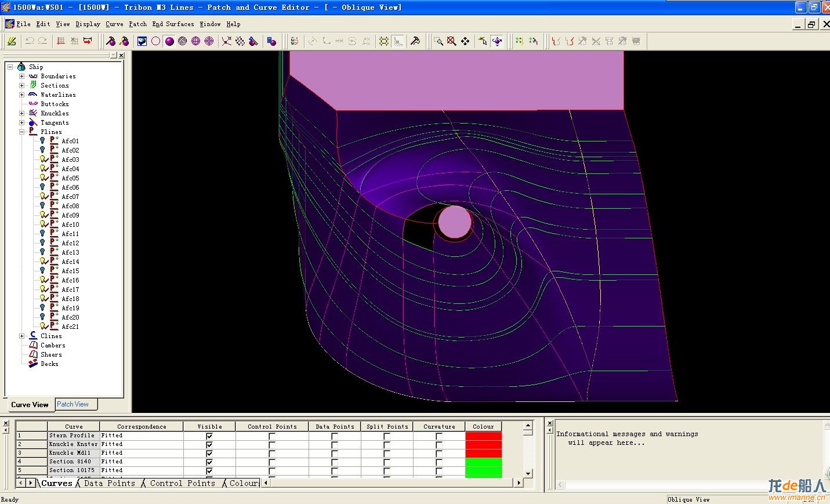This screenshot has width=830, height=504.
Task: Click red colour swatch for Knuckle Mdl1
Action: click(x=483, y=453)
